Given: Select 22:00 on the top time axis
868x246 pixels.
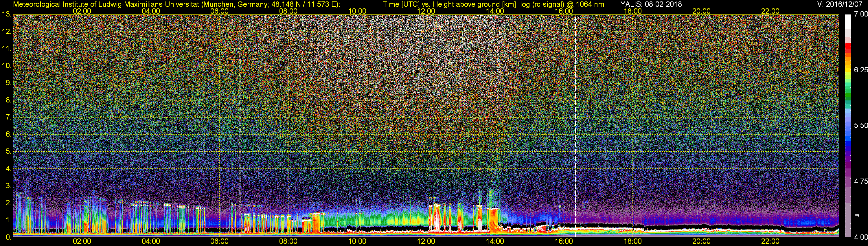Looking at the screenshot, I should coord(770,11).
